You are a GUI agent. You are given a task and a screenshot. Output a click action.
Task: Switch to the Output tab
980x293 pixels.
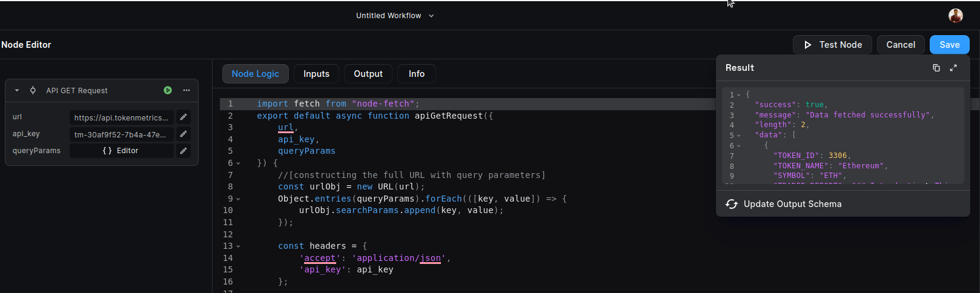[368, 74]
